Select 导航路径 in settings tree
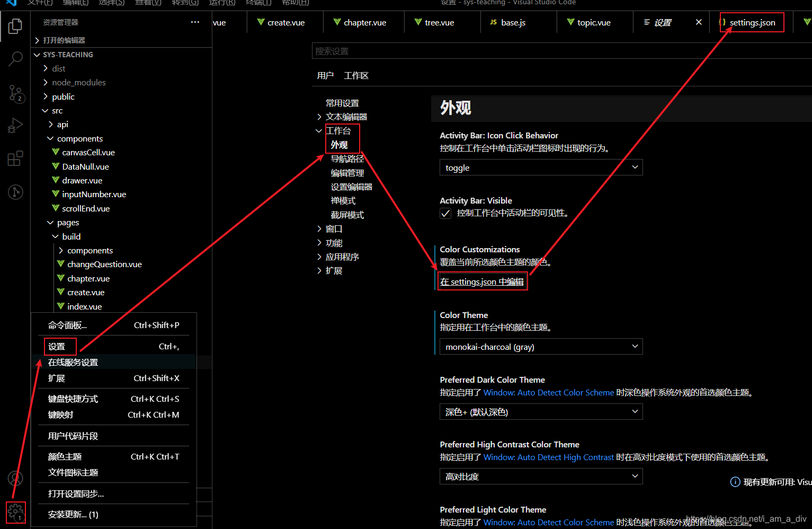This screenshot has width=812, height=529. click(347, 158)
